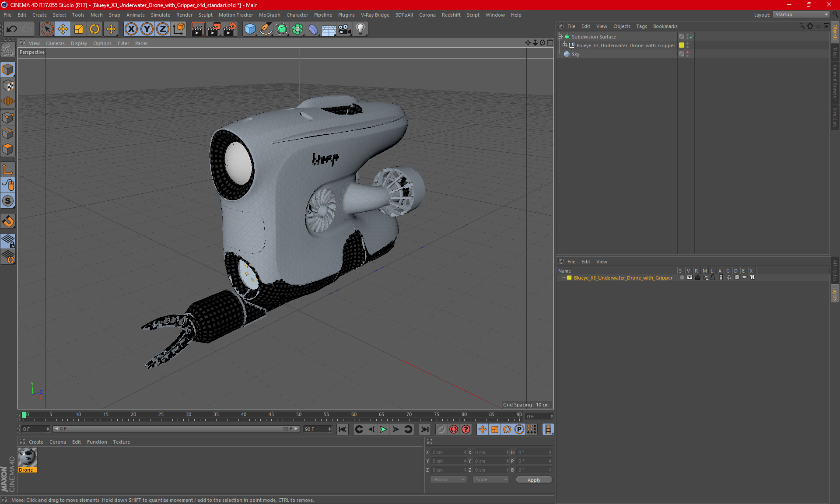Add a Cube primitive object
Screen dimensions: 840x504
(x=250, y=29)
